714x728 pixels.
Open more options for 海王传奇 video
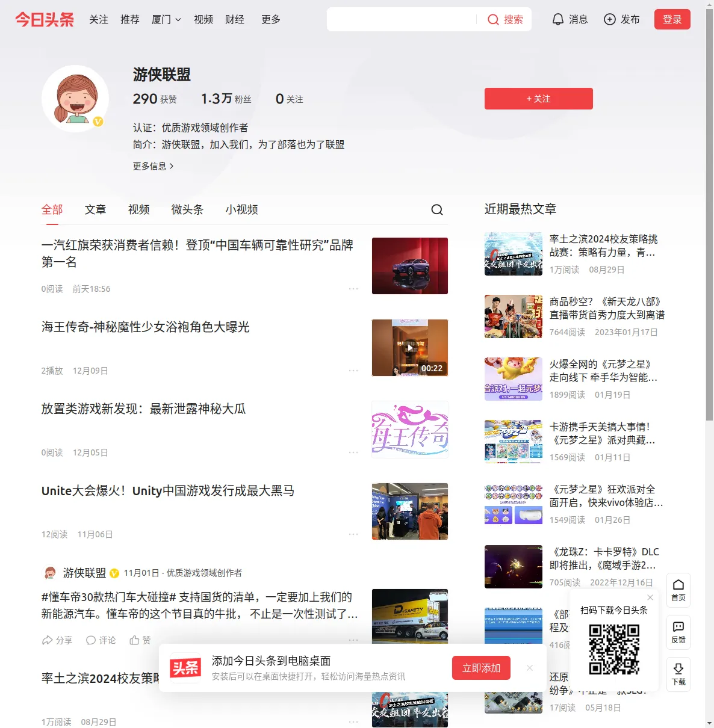[x=353, y=371]
